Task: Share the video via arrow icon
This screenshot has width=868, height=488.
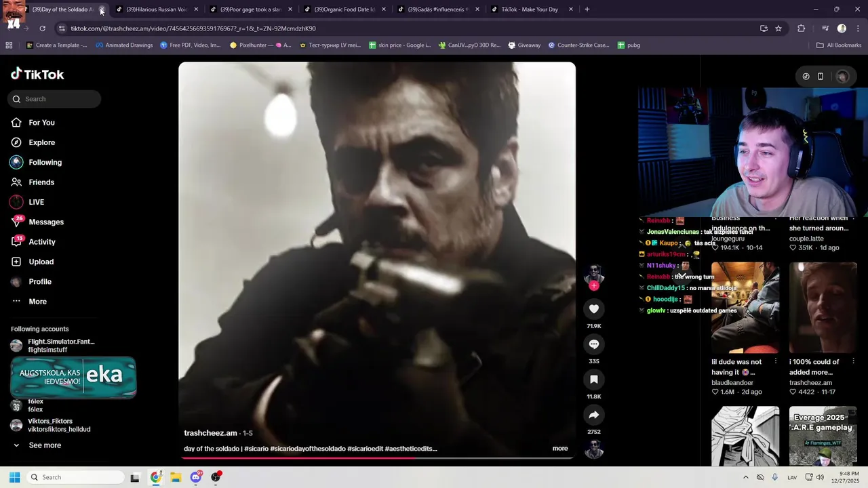Action: tap(594, 415)
